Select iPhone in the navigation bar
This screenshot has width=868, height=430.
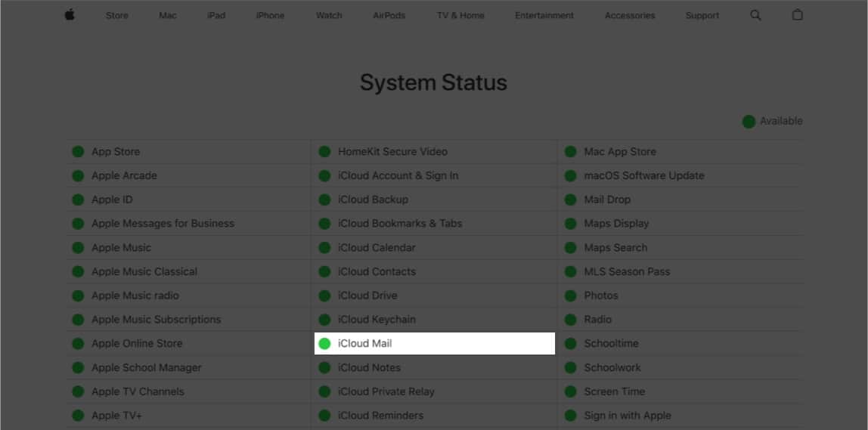(270, 15)
